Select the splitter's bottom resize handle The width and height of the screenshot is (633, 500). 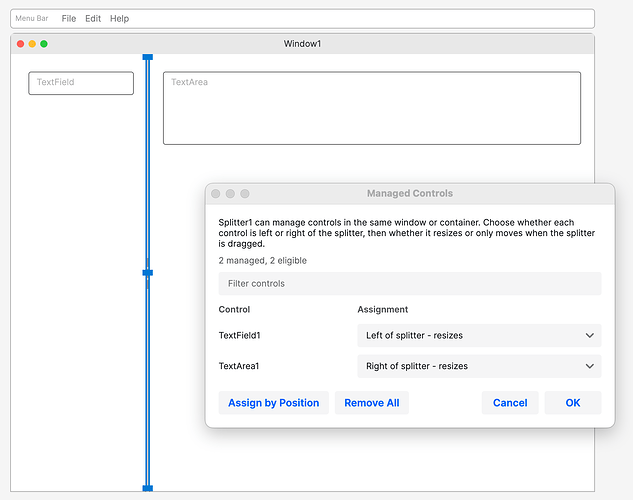click(x=148, y=488)
